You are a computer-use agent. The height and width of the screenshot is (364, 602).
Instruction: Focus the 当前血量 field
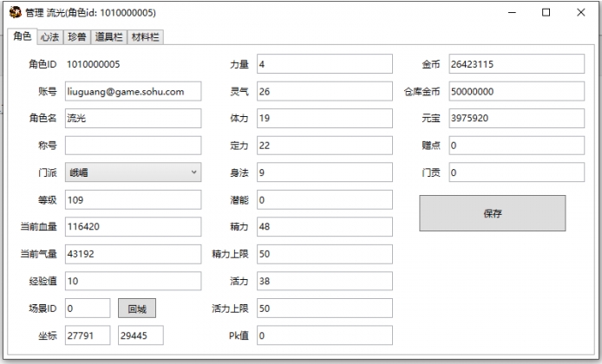132,226
